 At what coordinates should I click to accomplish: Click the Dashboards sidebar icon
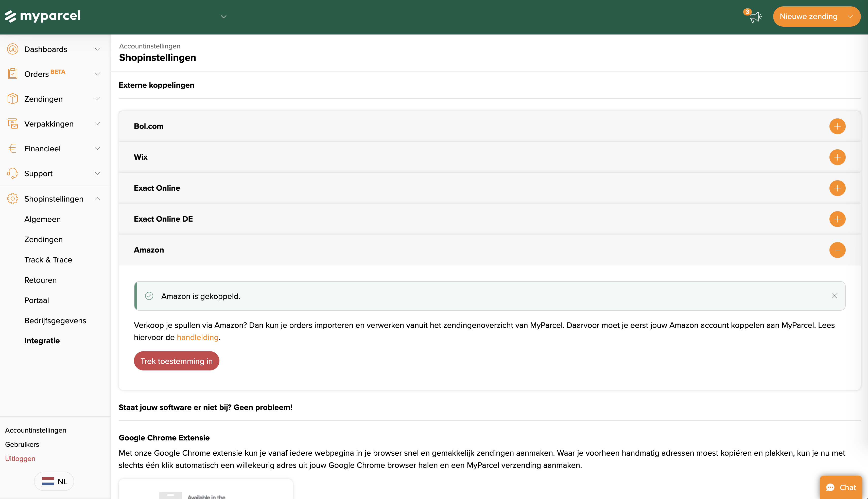(x=13, y=49)
